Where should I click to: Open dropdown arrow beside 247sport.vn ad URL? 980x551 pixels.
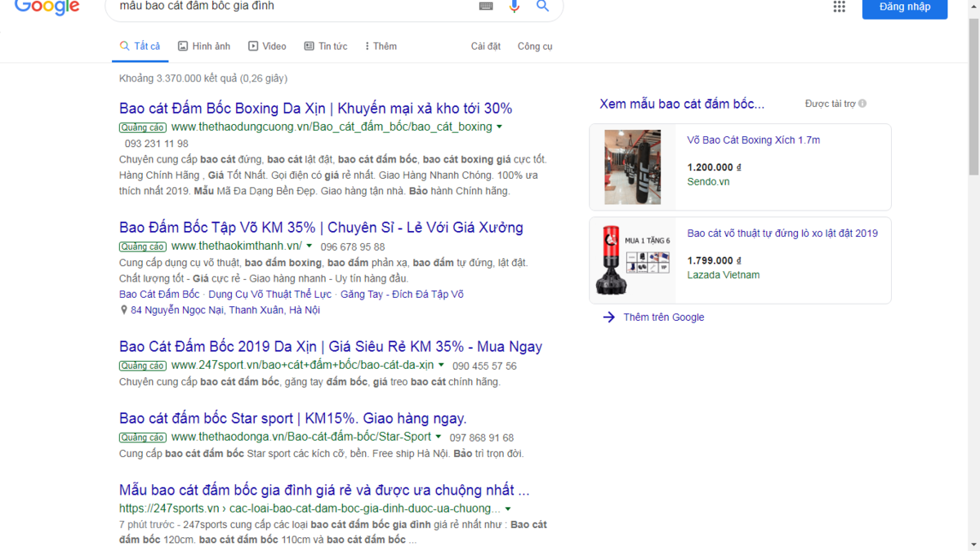pyautogui.click(x=441, y=366)
